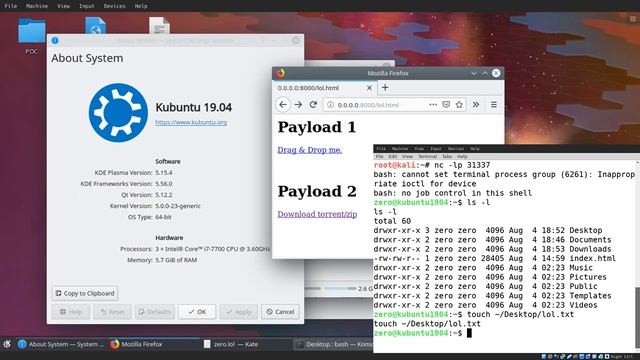The image size is (640, 360).
Task: Open the Kali terminal Edit menu
Action: (393, 156)
